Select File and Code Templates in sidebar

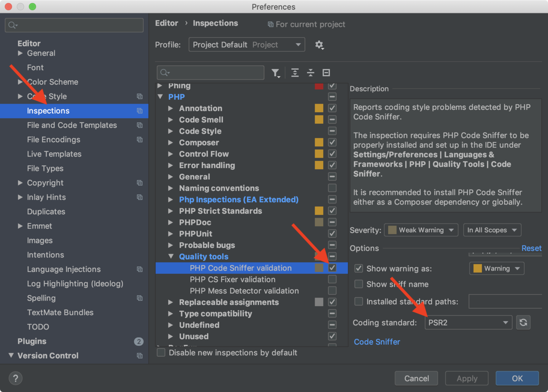[72, 125]
